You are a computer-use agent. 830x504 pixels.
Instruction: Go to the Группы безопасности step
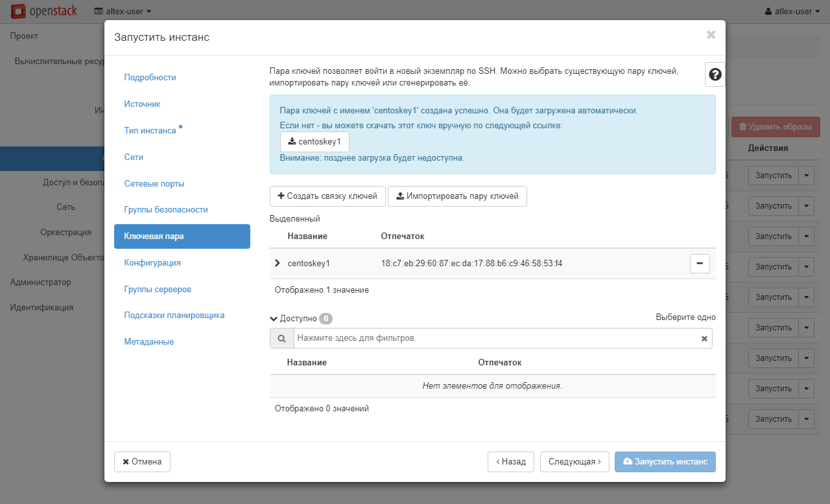(x=166, y=210)
